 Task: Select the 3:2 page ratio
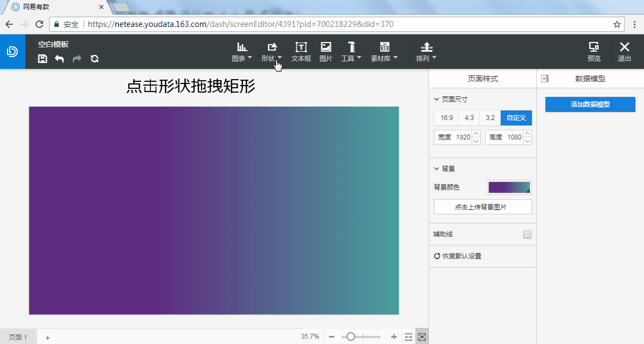pos(490,118)
